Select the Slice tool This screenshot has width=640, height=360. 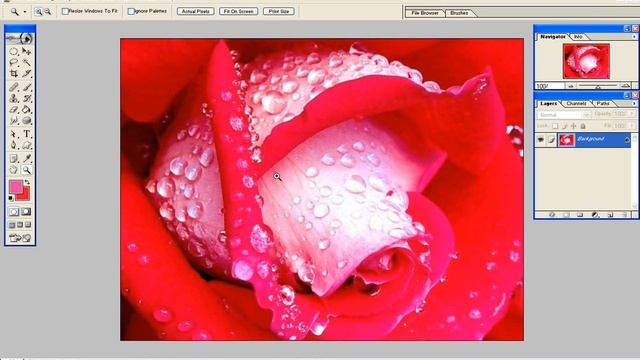tap(27, 73)
